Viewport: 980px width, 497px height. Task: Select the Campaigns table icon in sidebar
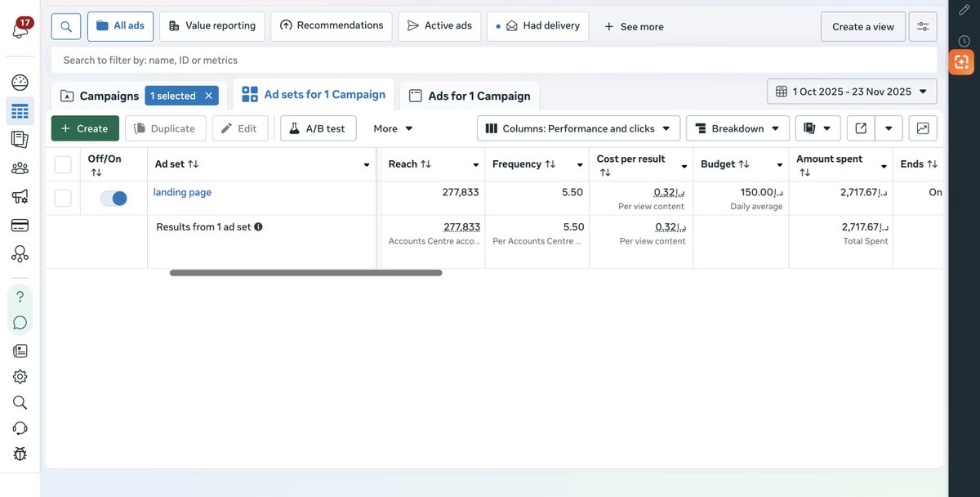coord(20,110)
